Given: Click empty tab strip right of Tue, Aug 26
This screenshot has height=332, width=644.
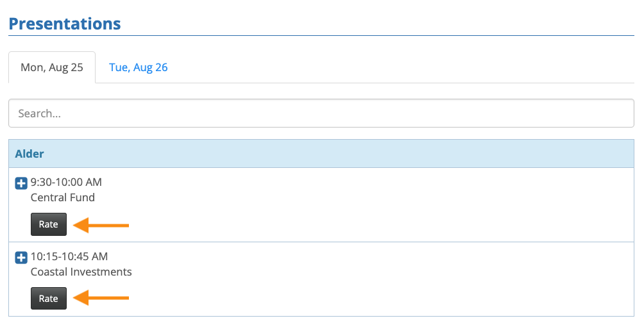Looking at the screenshot, I should (398, 67).
